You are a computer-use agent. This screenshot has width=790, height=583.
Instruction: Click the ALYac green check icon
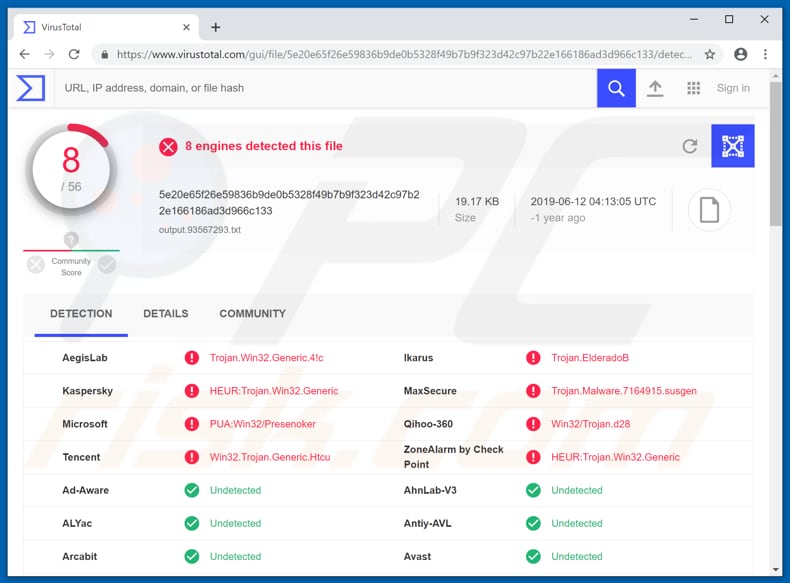[191, 524]
